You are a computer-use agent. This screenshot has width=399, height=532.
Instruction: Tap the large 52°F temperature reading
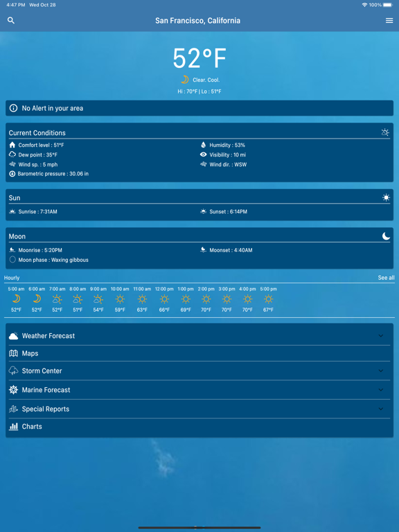coord(199,58)
